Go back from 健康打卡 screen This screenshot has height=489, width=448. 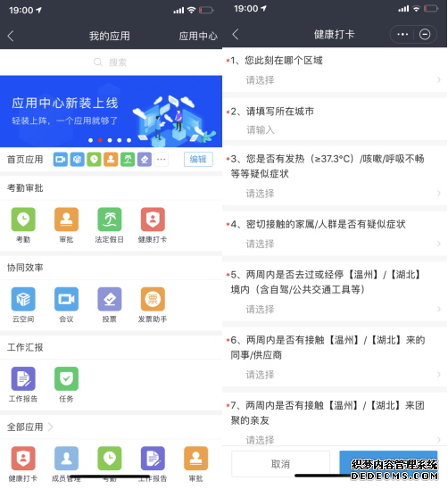tap(236, 34)
